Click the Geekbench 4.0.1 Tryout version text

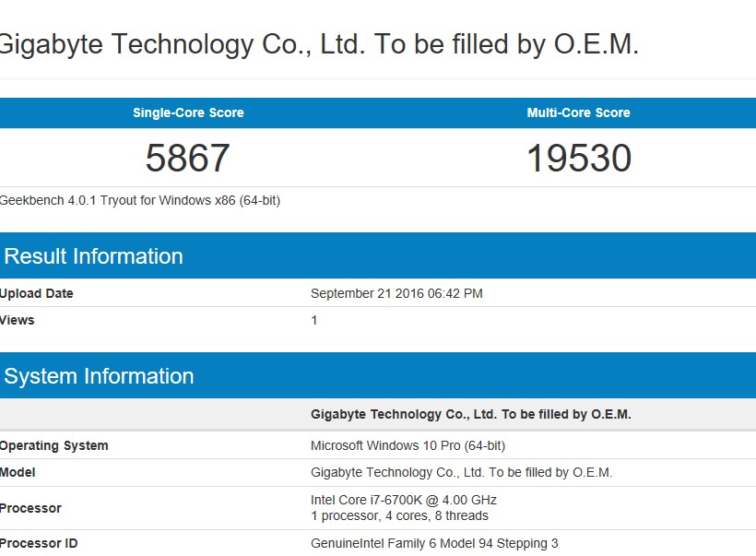pyautogui.click(x=140, y=201)
